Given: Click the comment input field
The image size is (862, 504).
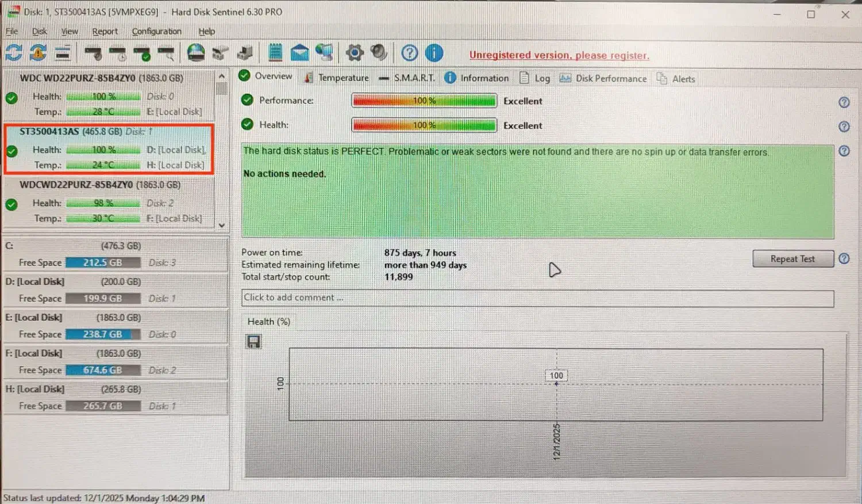Looking at the screenshot, I should click(537, 298).
